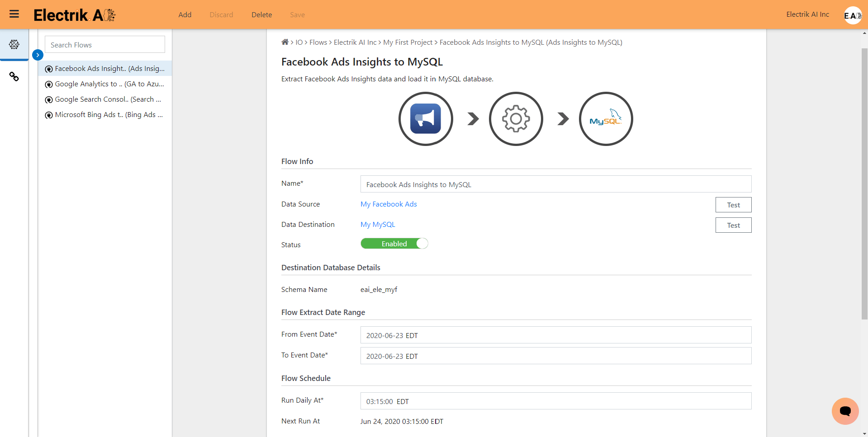The width and height of the screenshot is (868, 437).
Task: Click the plug icon beside Microsoft Bing Ads flow
Action: pyautogui.click(x=49, y=115)
